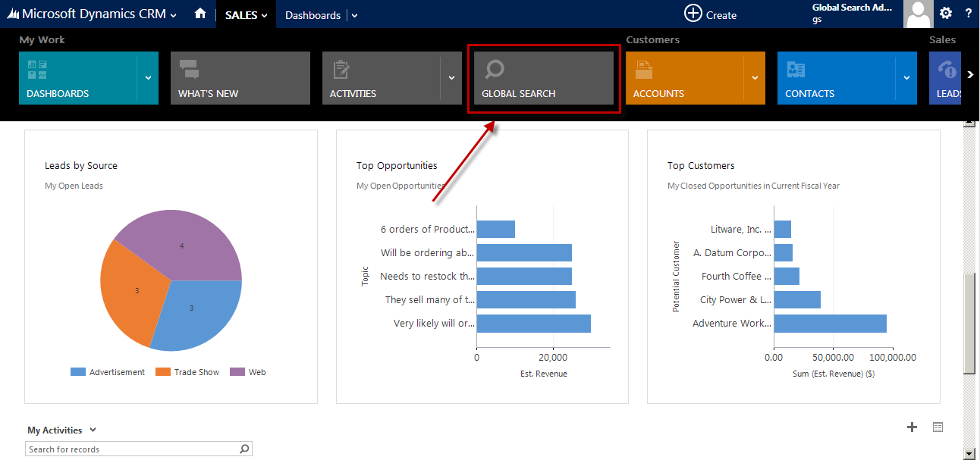Click the Help question mark icon

[x=969, y=14]
